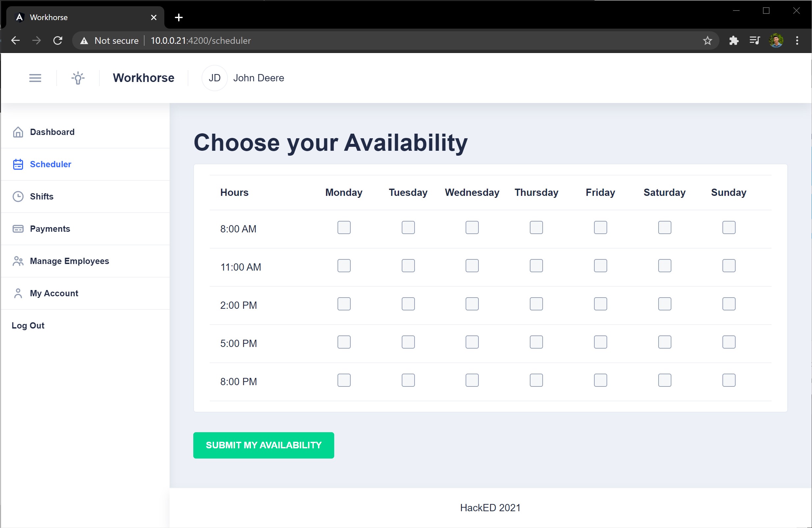812x528 pixels.
Task: Click the My Account person icon
Action: pos(18,293)
